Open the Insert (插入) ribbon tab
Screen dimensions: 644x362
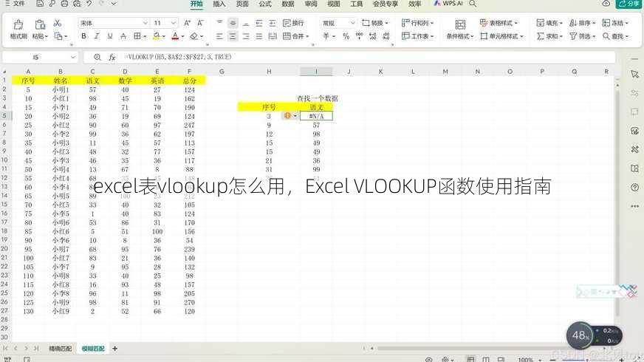[219, 4]
